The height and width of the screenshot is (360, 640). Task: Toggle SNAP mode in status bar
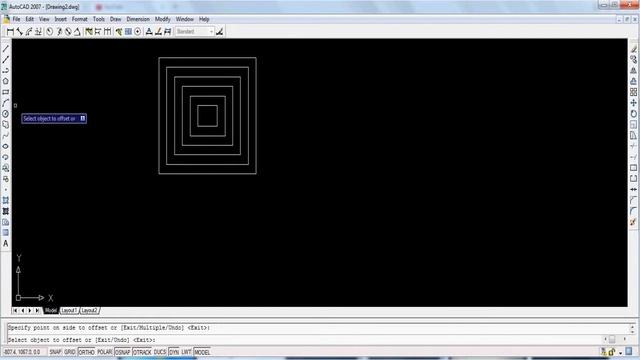55,352
